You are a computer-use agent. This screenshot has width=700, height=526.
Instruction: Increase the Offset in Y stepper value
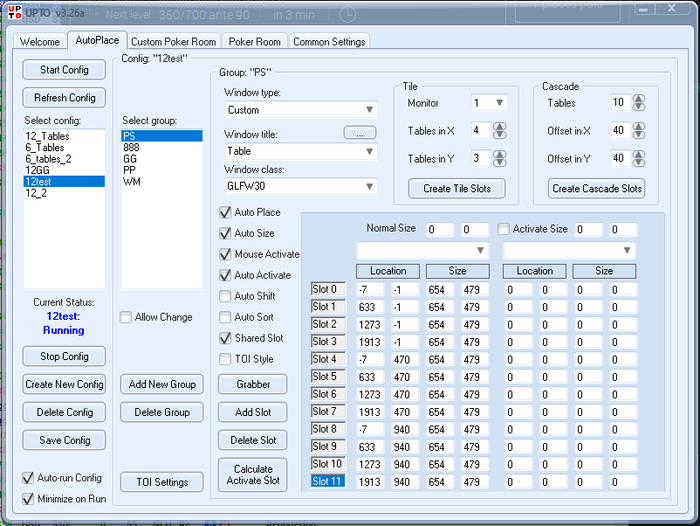639,154
